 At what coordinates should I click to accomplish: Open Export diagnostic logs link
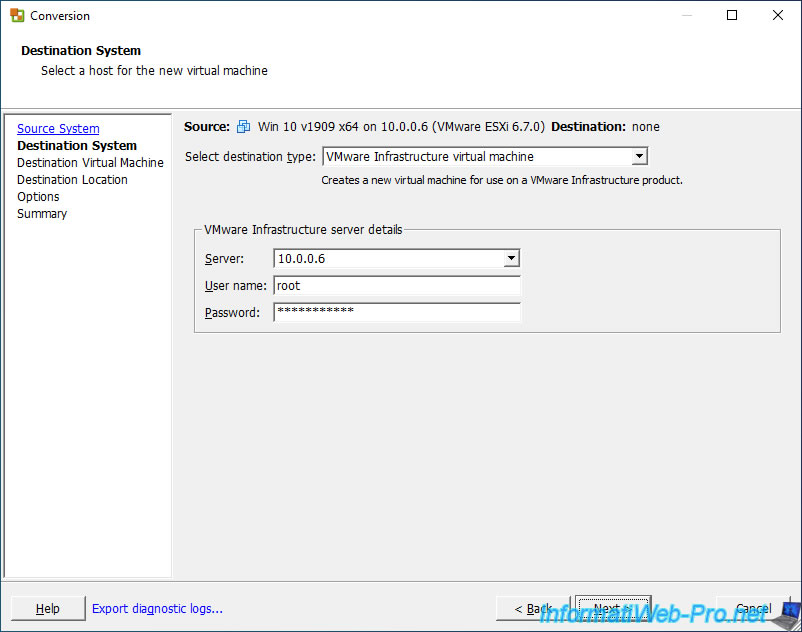pyautogui.click(x=157, y=608)
